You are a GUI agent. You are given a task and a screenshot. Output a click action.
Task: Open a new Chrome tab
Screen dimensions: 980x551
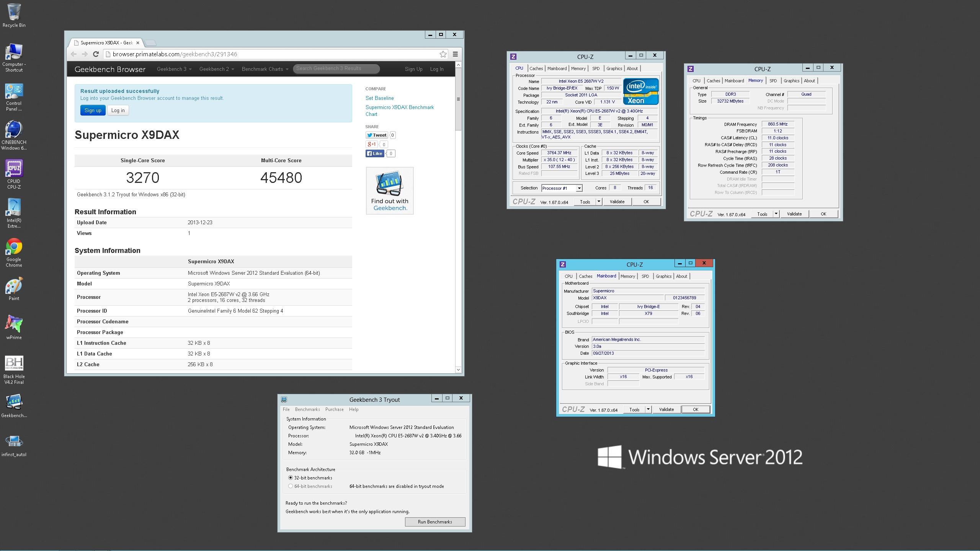click(x=151, y=43)
